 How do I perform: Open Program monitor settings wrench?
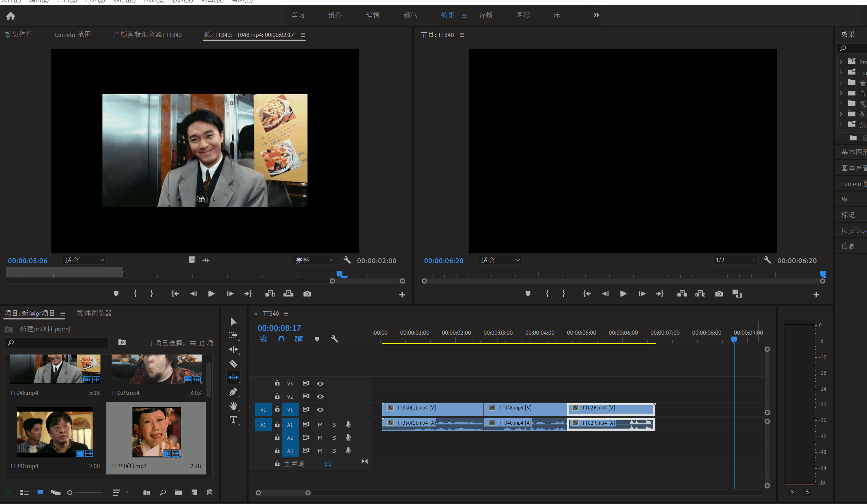[x=767, y=260]
